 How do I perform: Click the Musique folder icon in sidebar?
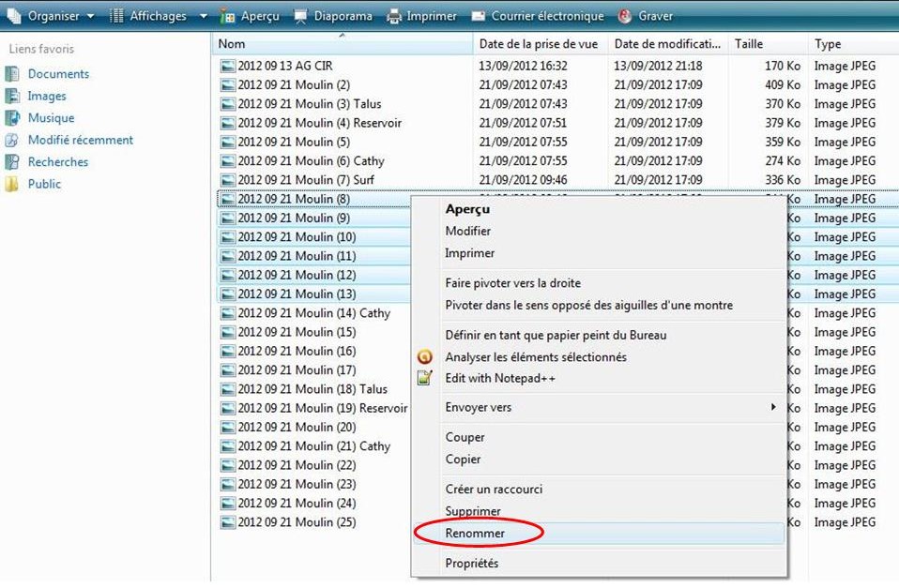(12, 118)
